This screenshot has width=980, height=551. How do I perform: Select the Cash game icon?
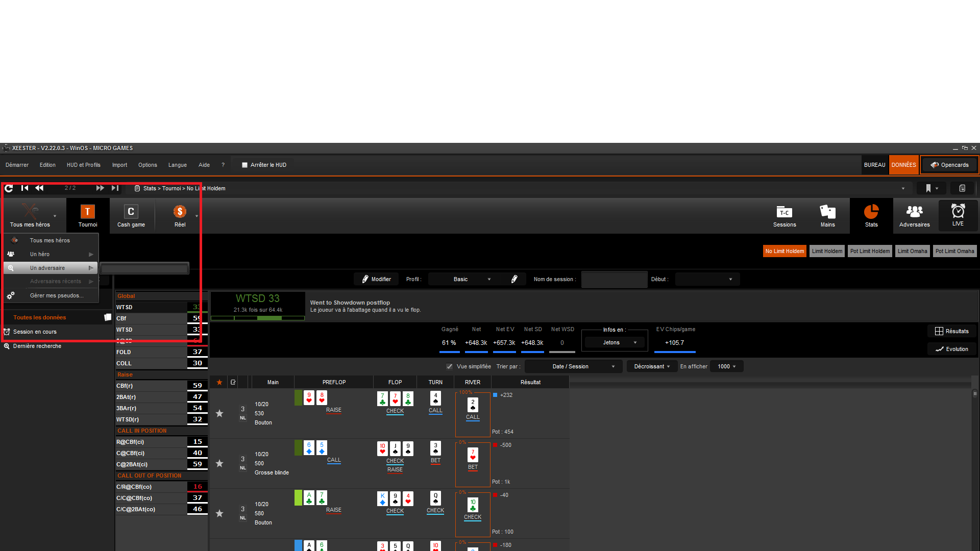[x=131, y=212]
